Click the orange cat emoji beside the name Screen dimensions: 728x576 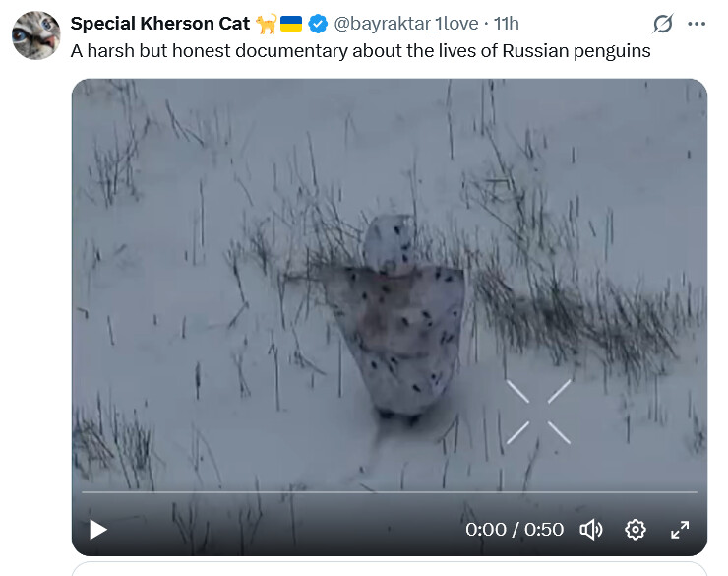click(x=266, y=23)
